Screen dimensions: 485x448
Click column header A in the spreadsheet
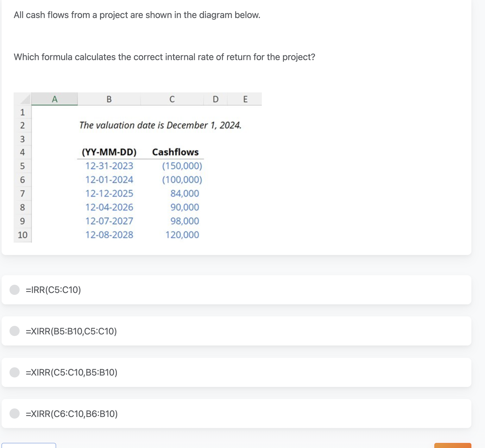[54, 99]
